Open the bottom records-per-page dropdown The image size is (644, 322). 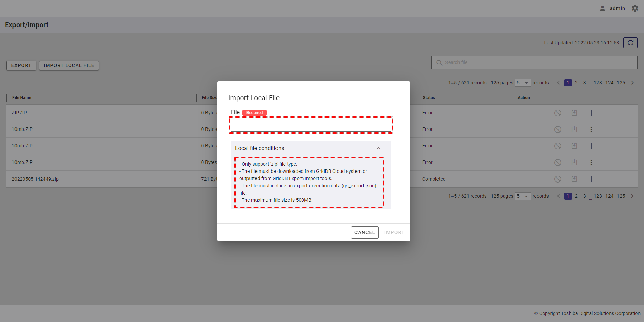pos(523,196)
